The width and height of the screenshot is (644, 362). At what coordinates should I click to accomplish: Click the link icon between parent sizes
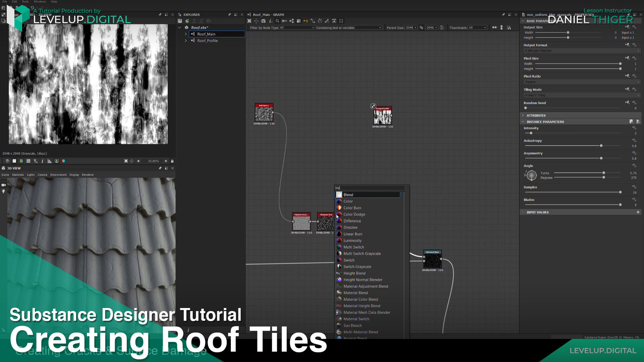click(421, 28)
